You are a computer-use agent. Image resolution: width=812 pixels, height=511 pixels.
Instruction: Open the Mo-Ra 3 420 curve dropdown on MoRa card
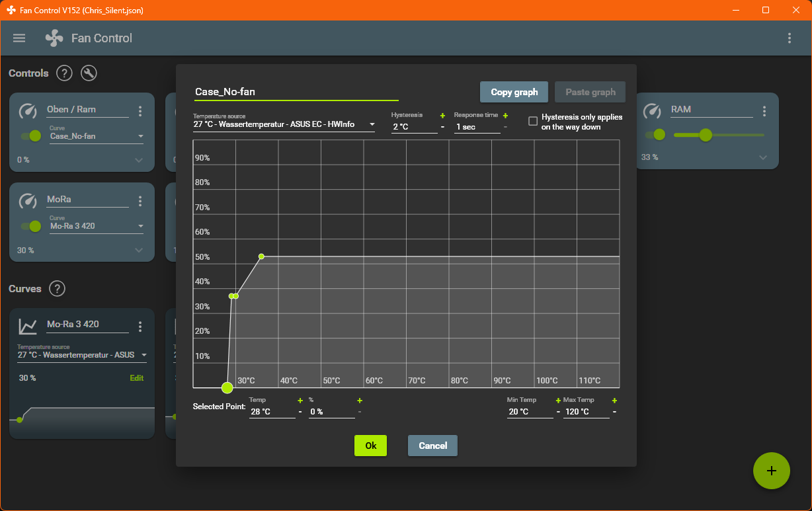pos(97,226)
